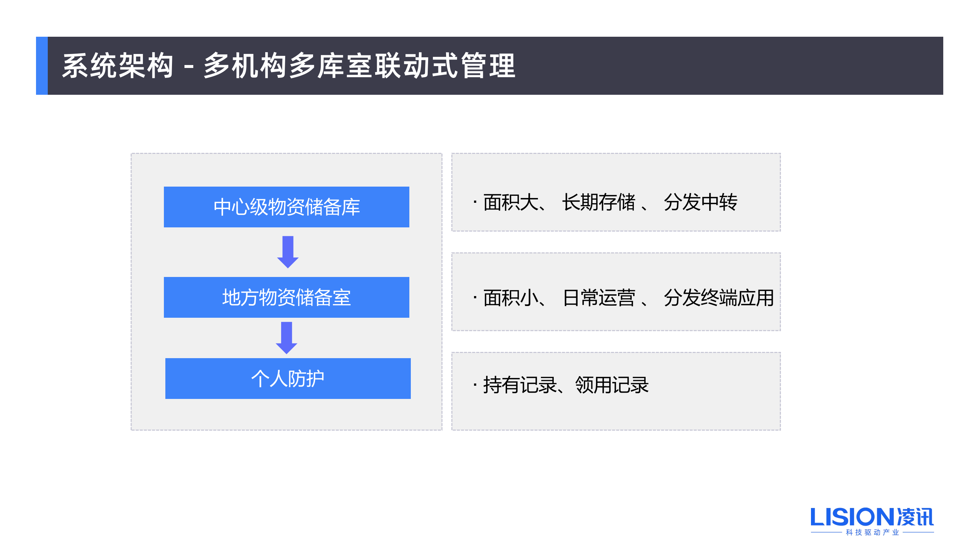Screen dimensions: 980x551
Task: Click the arrow below 中心级物资储备库
Action: point(288,252)
